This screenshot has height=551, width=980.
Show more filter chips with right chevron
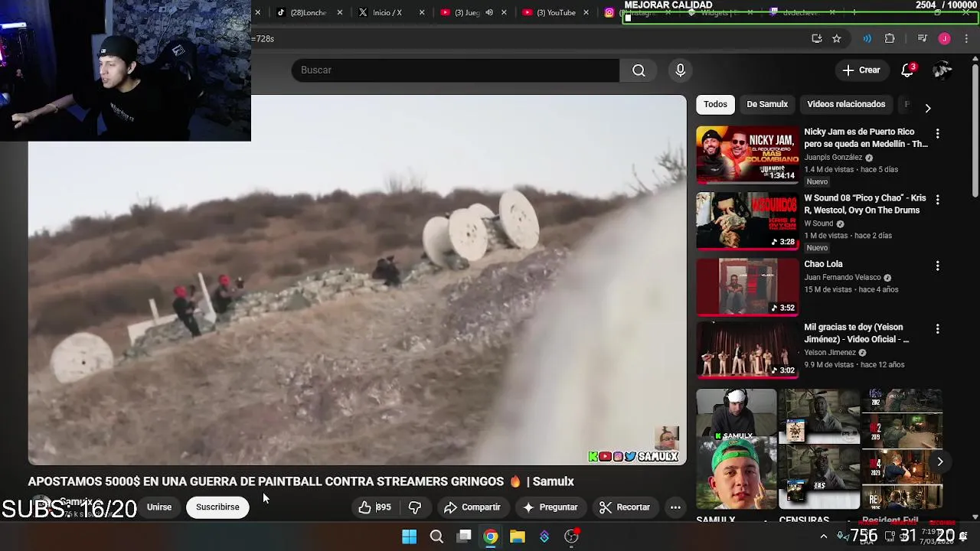tap(928, 108)
